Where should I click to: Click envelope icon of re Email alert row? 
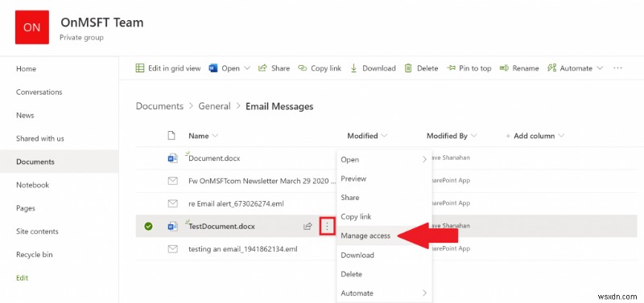[172, 203]
